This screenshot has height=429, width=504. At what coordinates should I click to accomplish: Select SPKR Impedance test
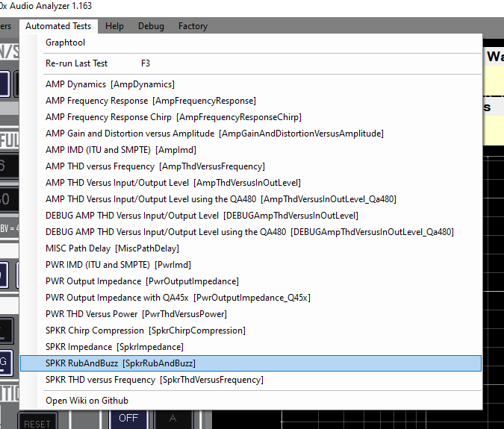point(251,347)
